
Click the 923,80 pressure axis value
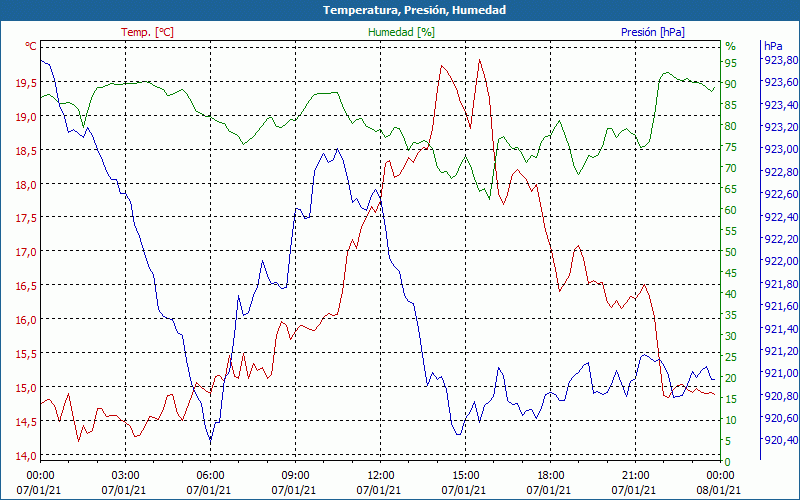coord(780,60)
